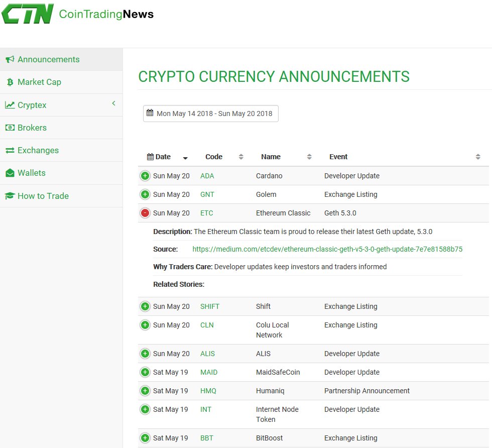
Task: Click the arrows icon beside Exchanges
Action: click(x=10, y=150)
